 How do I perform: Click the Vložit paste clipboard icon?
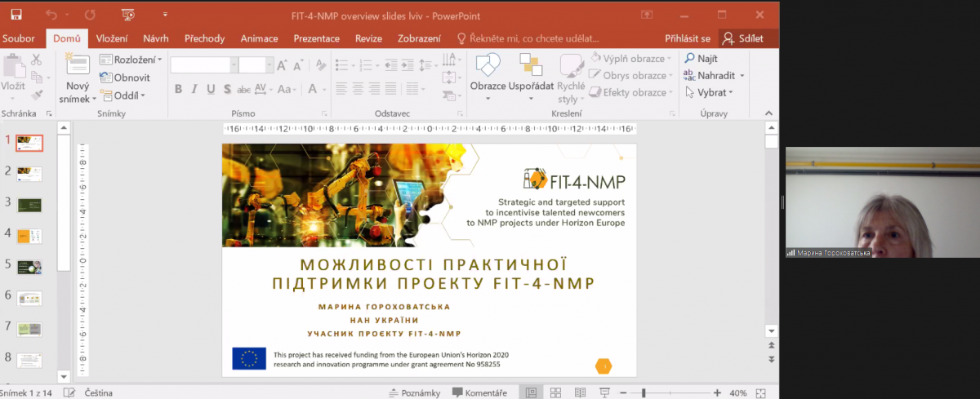click(13, 67)
